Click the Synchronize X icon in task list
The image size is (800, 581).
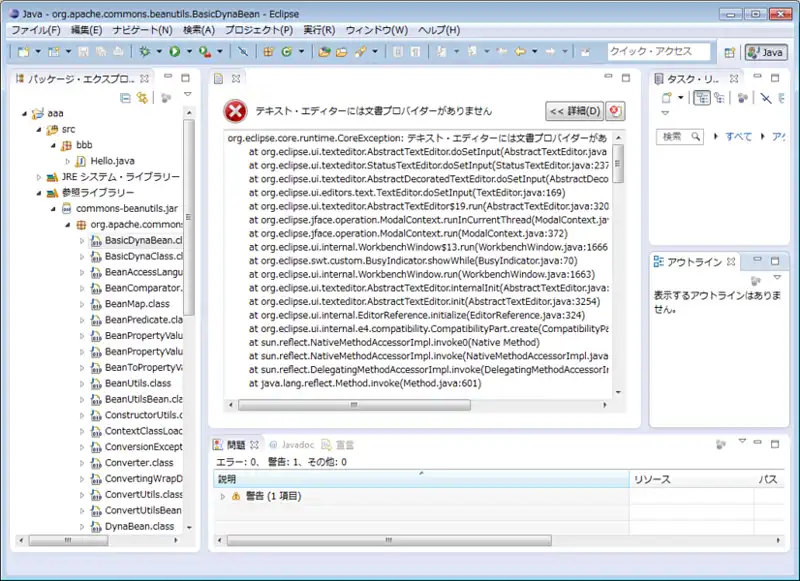765,98
